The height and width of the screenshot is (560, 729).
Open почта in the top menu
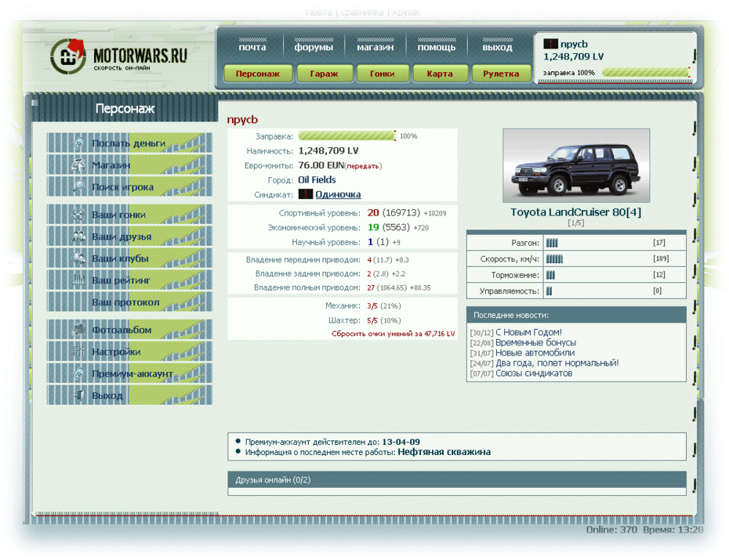(x=252, y=47)
